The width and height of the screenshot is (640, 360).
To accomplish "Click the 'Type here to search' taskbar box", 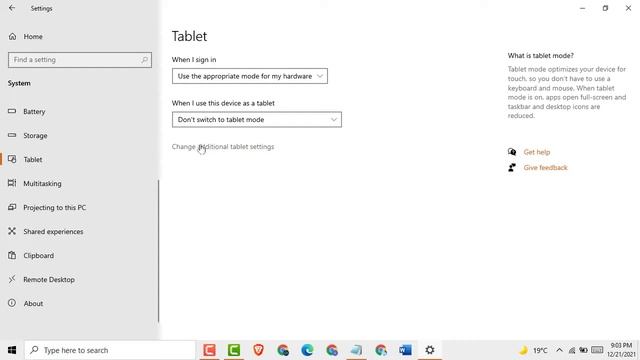I will (110, 350).
